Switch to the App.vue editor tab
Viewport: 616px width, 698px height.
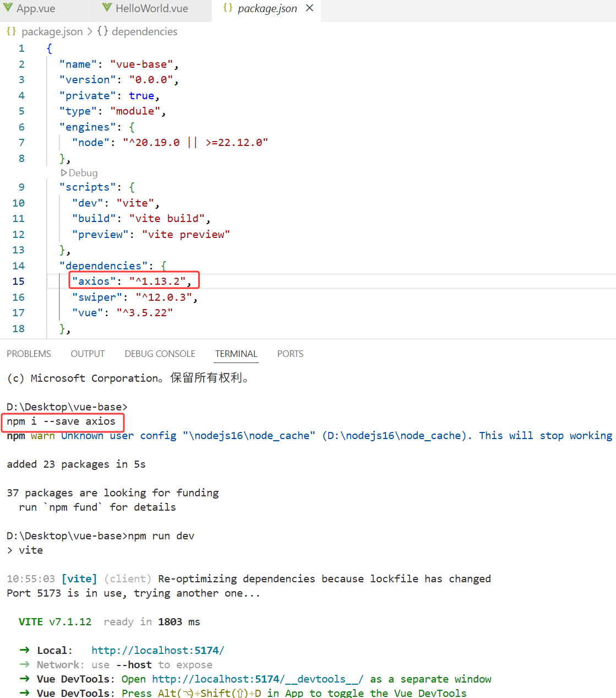pyautogui.click(x=36, y=9)
